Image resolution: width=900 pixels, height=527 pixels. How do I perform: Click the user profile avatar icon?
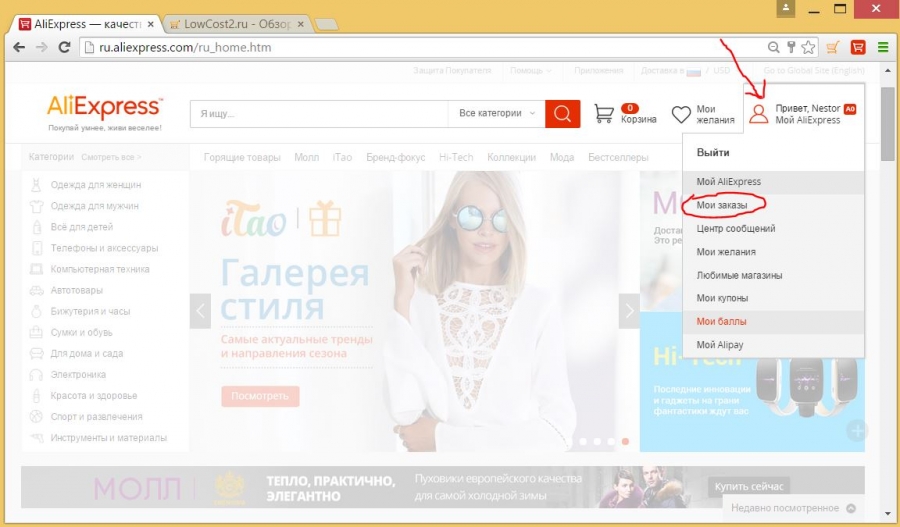(758, 114)
